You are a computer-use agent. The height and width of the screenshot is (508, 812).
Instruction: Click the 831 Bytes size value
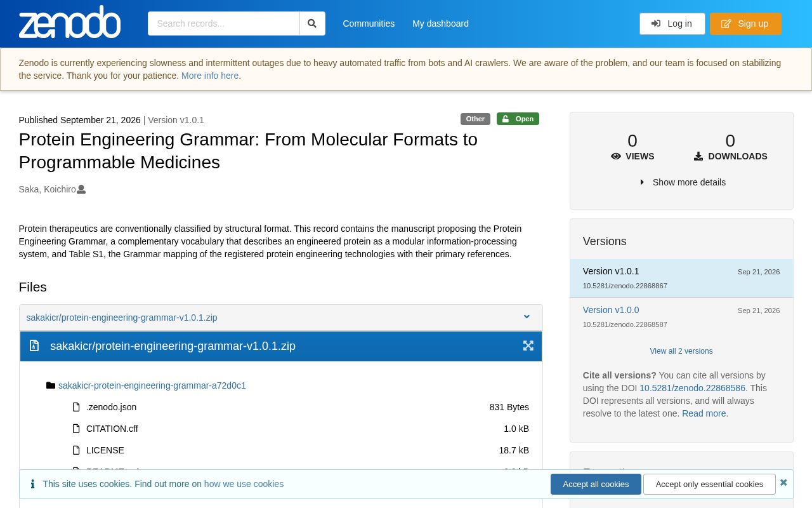(509, 407)
